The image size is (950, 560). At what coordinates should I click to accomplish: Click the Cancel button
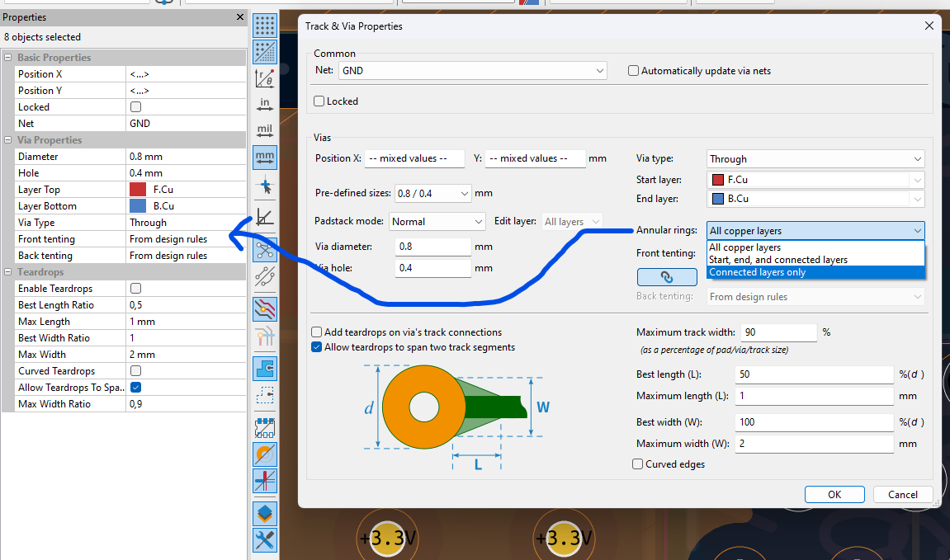903,495
